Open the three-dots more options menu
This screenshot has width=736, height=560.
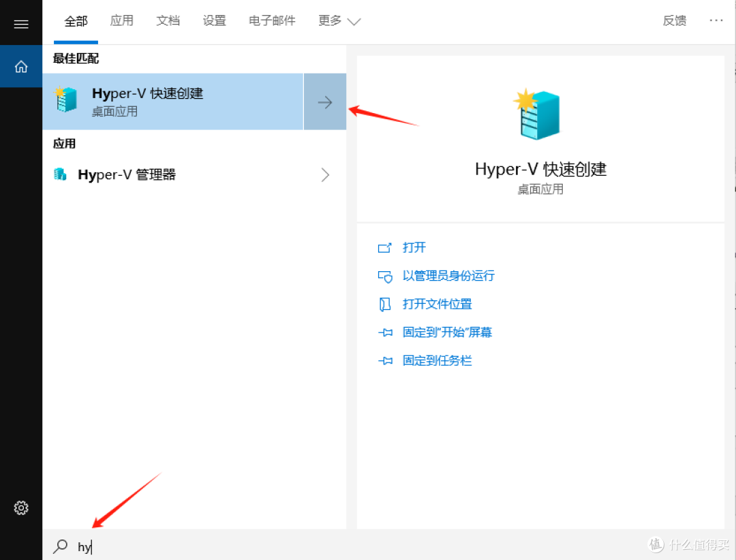click(716, 20)
